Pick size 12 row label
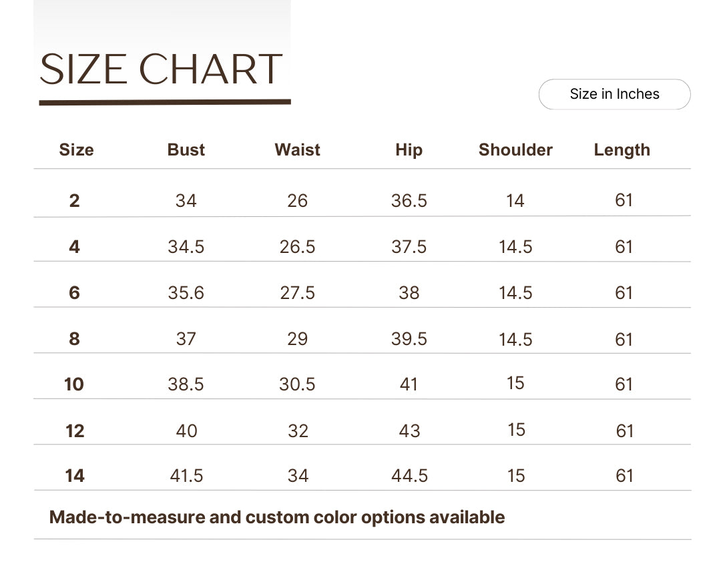The width and height of the screenshot is (721, 588). [75, 431]
